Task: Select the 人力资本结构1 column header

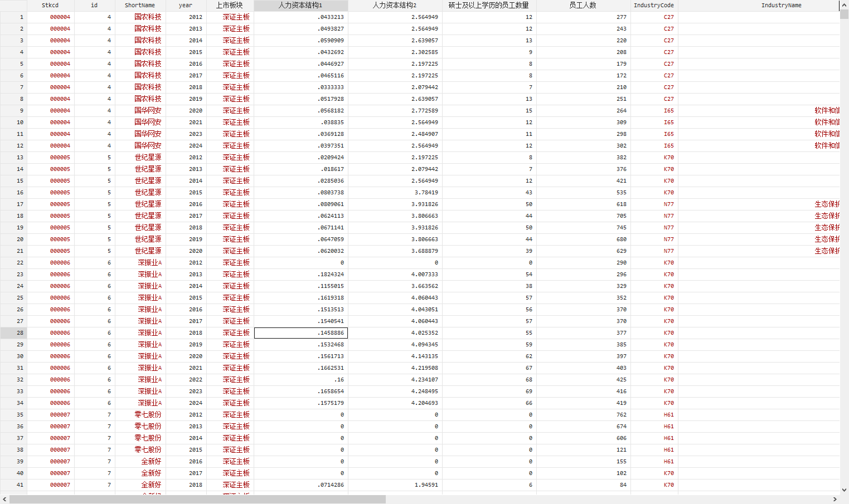Action: pos(300,6)
